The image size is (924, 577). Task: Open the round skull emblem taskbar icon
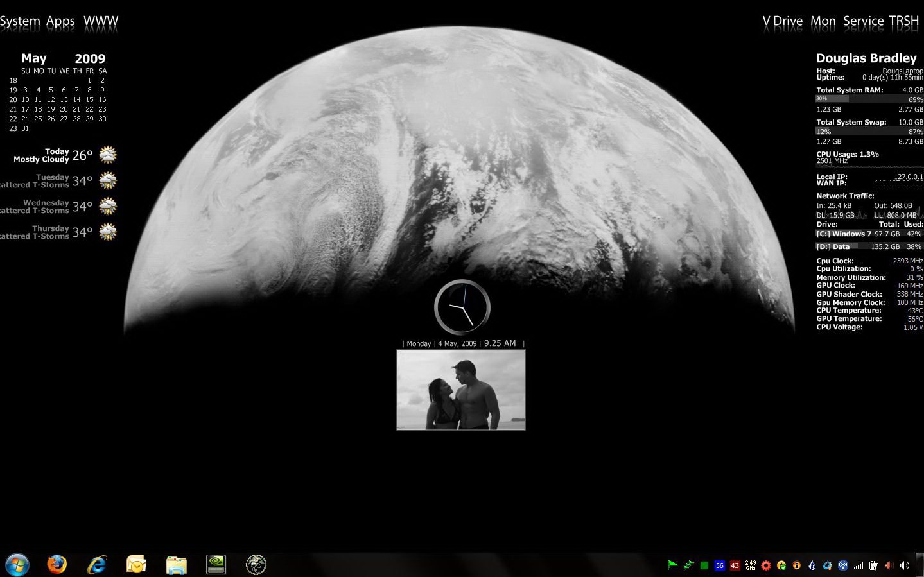click(x=256, y=565)
